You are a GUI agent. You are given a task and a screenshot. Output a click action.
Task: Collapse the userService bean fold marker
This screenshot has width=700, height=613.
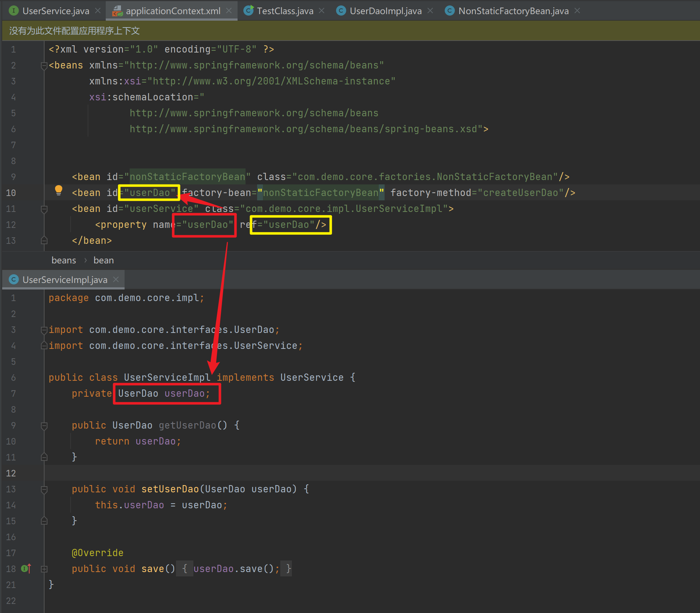44,209
